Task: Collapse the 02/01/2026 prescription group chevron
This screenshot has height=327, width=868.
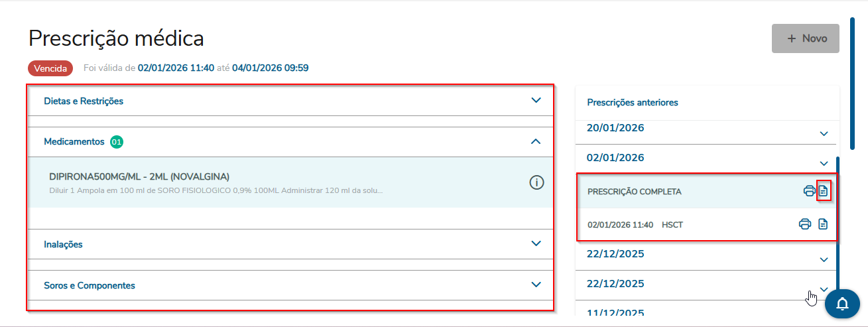Action: (x=824, y=163)
